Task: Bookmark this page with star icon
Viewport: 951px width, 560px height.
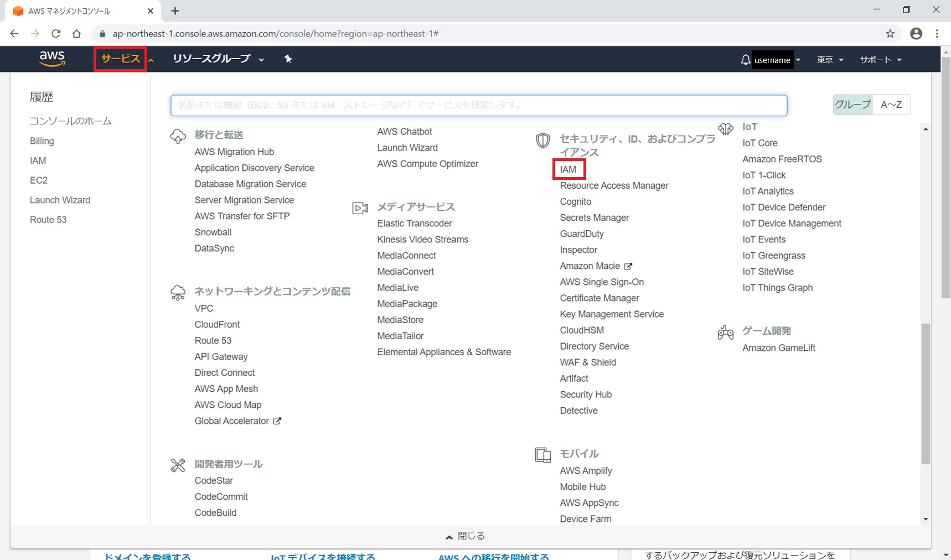Action: [890, 34]
